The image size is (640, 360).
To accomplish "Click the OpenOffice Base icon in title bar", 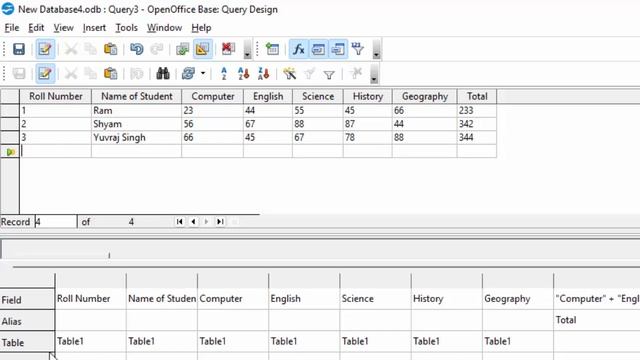I will tap(8, 9).
